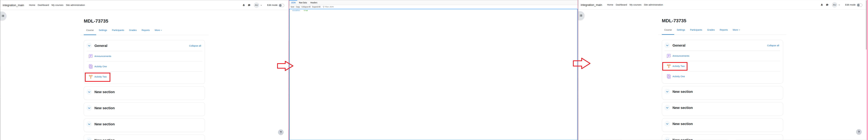Image resolution: width=868 pixels, height=140 pixels.
Task: Click Expand All in JSON viewer toolbar
Action: pos(316,7)
